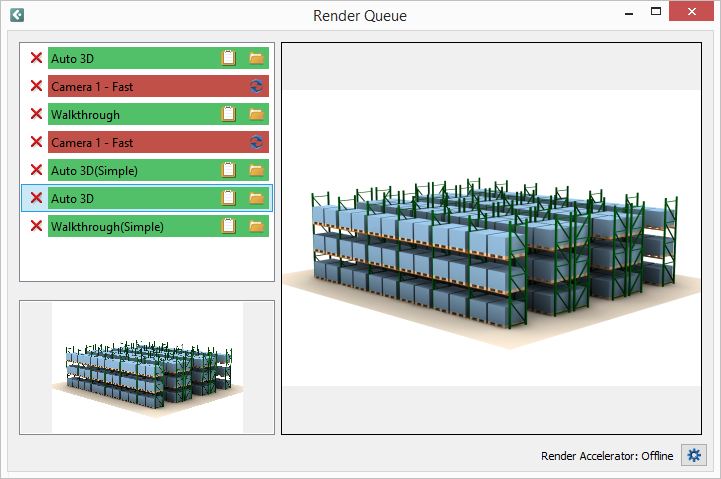721x479 pixels.
Task: Copy Auto 3D(Simple) render to clipboard
Action: (x=229, y=170)
